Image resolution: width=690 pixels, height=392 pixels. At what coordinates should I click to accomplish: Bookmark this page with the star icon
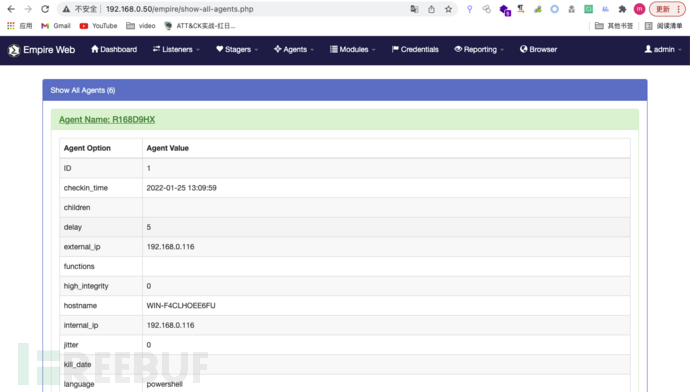(x=448, y=9)
